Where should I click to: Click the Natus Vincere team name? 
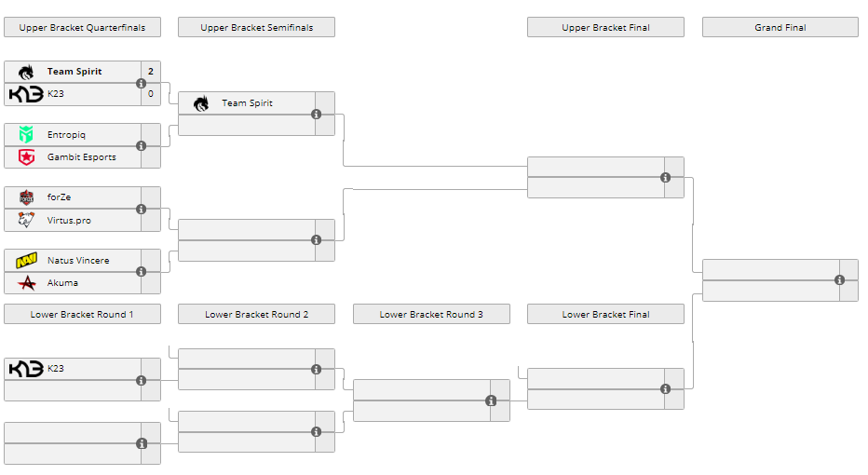coord(78,261)
